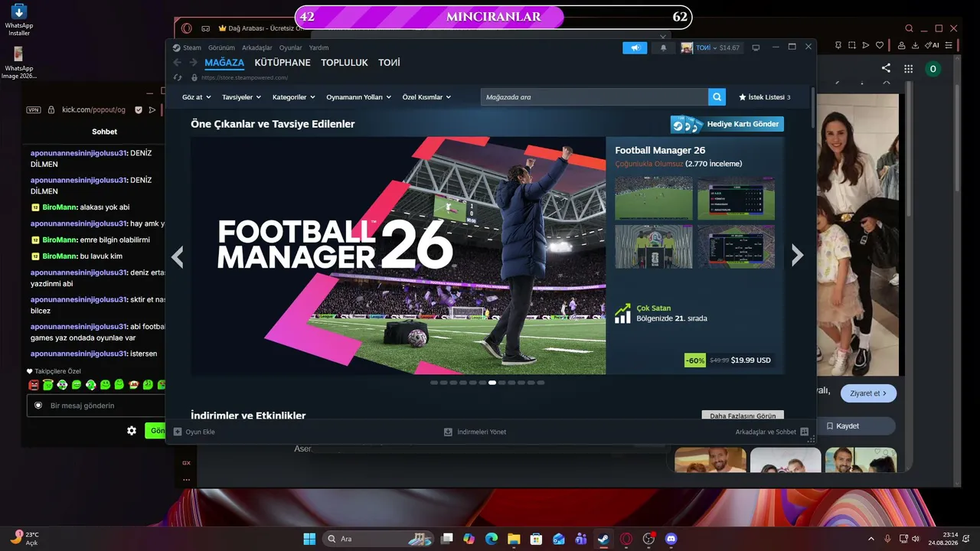Click the Steam back navigation arrow
The width and height of the screenshot is (980, 551).
(x=178, y=63)
